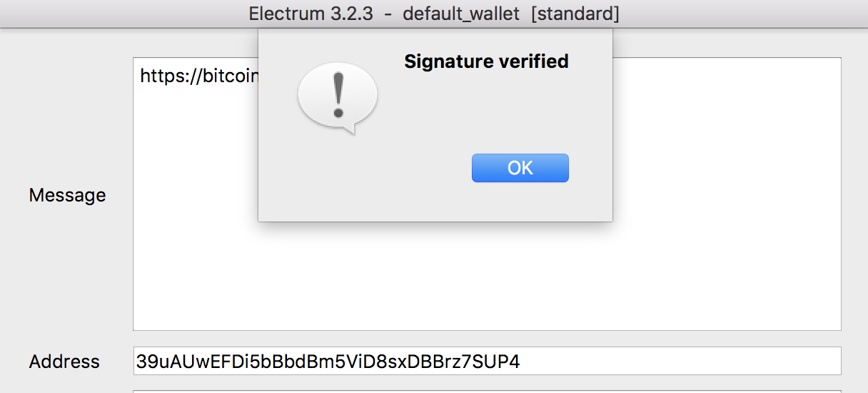Click the exclamation speech bubble alert icon

[x=337, y=97]
